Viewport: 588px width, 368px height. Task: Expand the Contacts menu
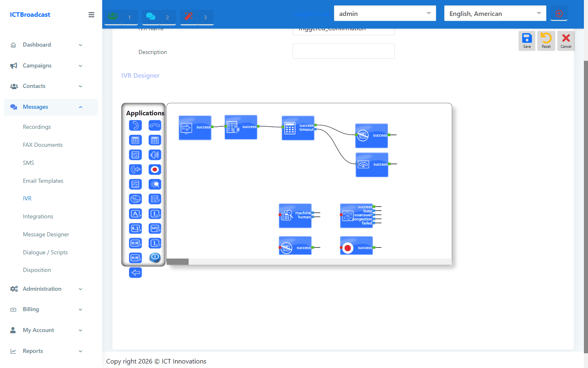pos(51,86)
